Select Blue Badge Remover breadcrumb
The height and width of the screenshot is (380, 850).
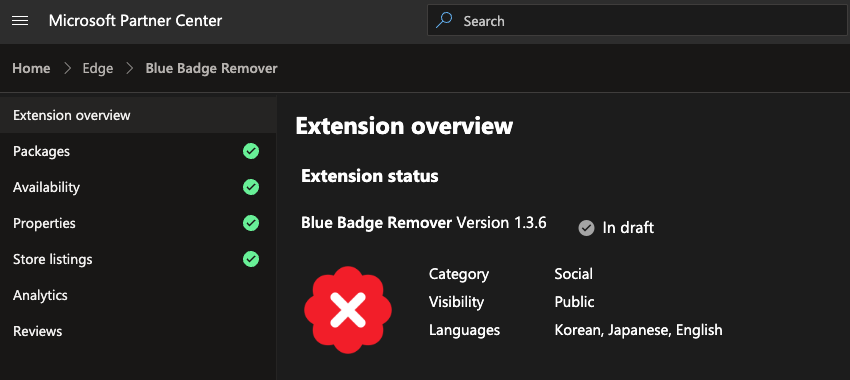[211, 68]
